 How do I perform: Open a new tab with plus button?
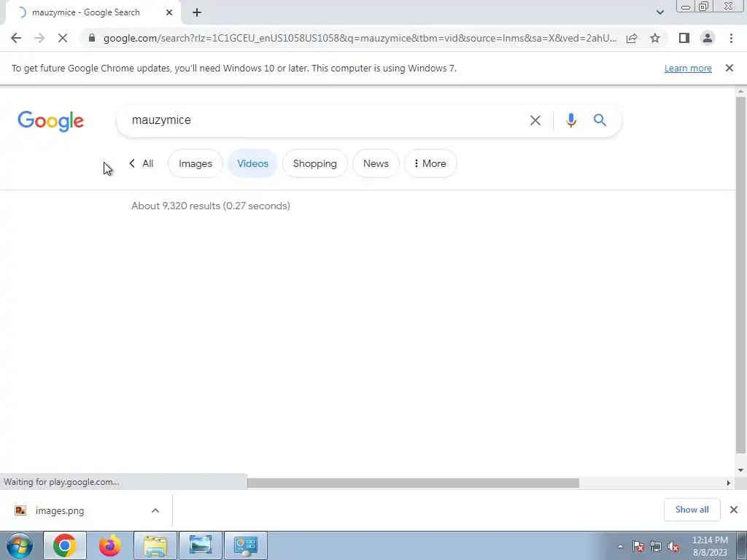point(197,12)
